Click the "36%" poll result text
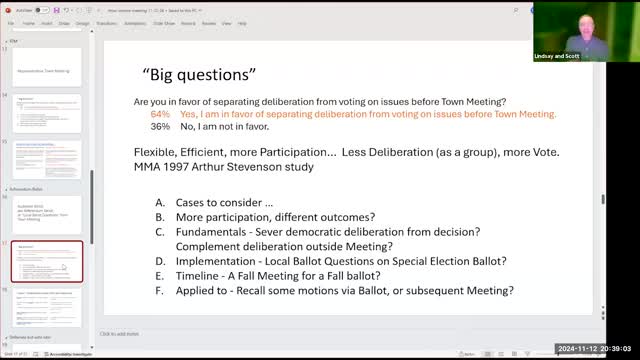This screenshot has height=360, width=640. tap(160, 127)
